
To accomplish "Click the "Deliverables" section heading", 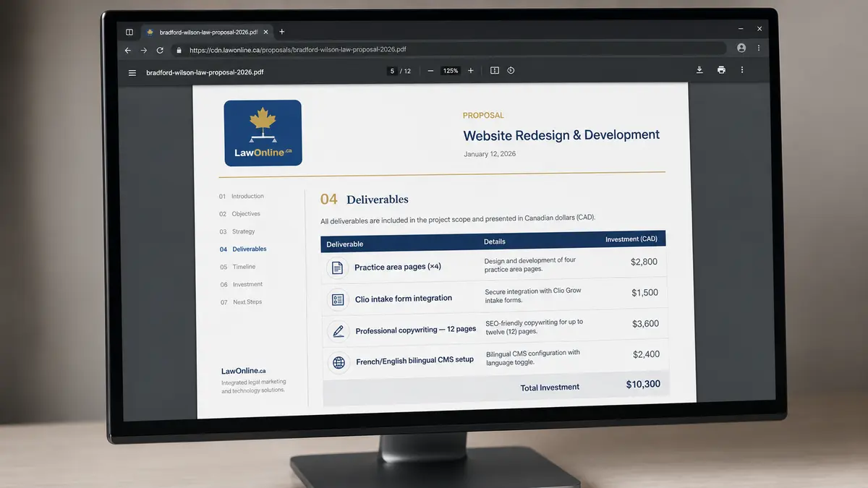I will (378, 200).
